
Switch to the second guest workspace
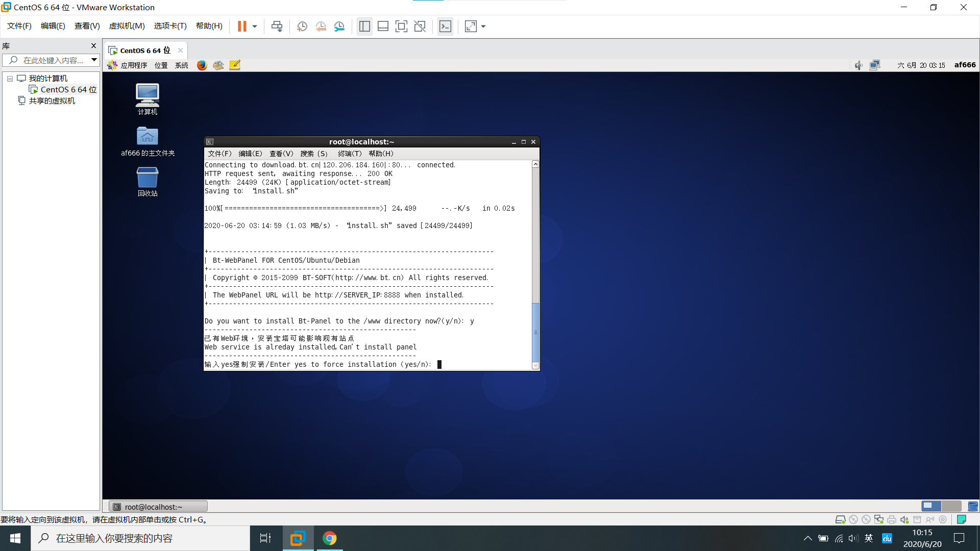click(951, 506)
